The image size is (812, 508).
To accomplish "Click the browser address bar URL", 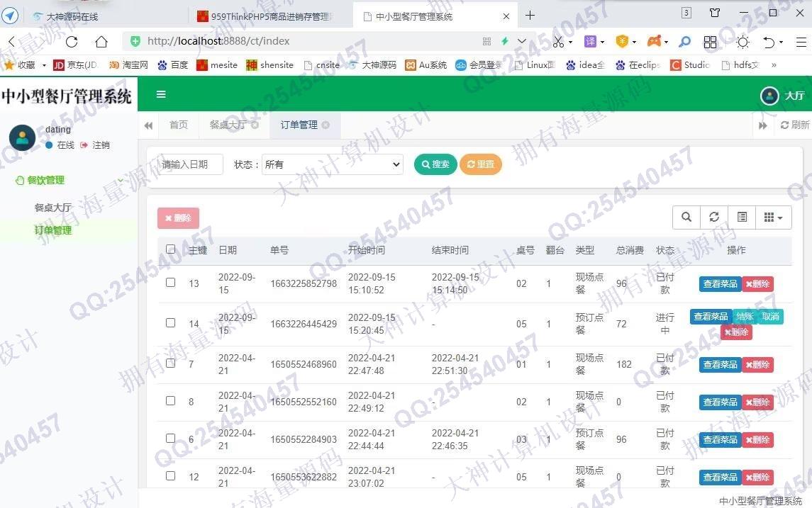I will click(218, 41).
